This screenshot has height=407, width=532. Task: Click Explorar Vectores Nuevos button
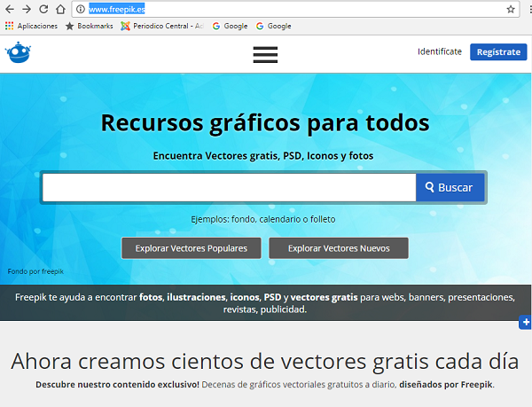coord(339,248)
